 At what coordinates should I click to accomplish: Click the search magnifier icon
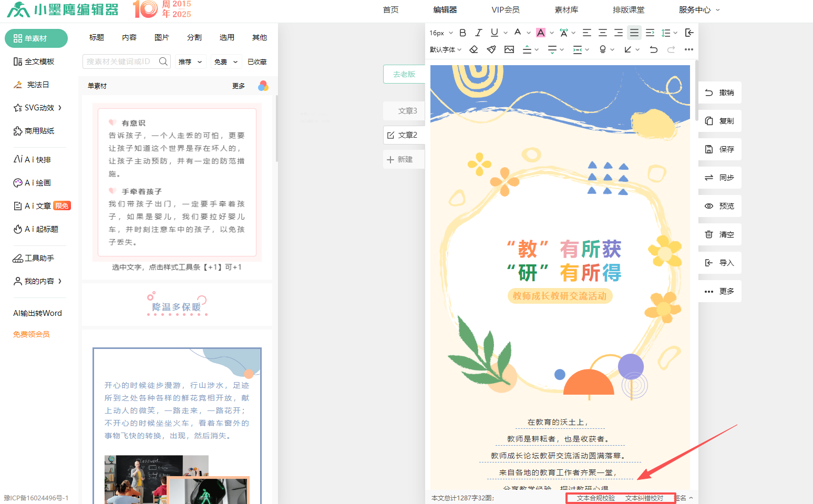tap(163, 61)
